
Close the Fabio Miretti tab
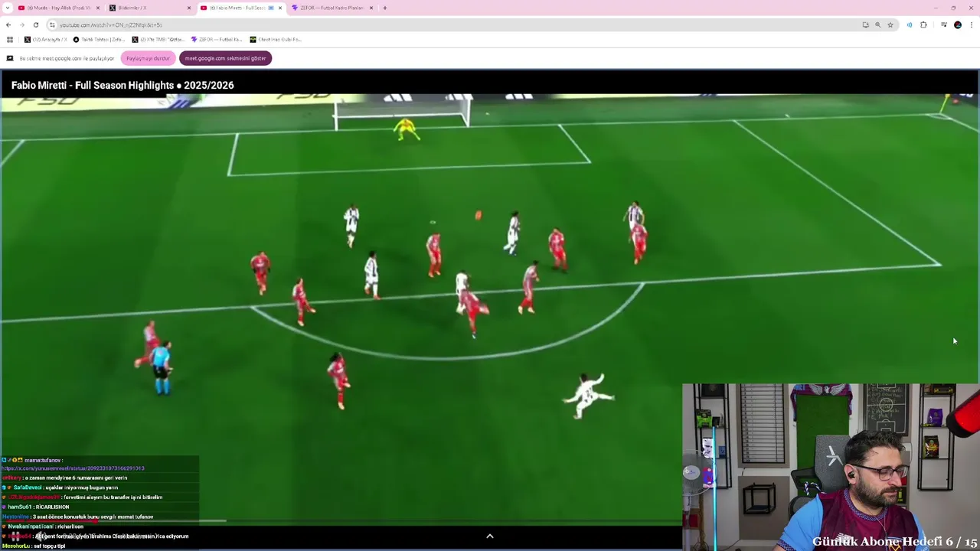pos(280,8)
